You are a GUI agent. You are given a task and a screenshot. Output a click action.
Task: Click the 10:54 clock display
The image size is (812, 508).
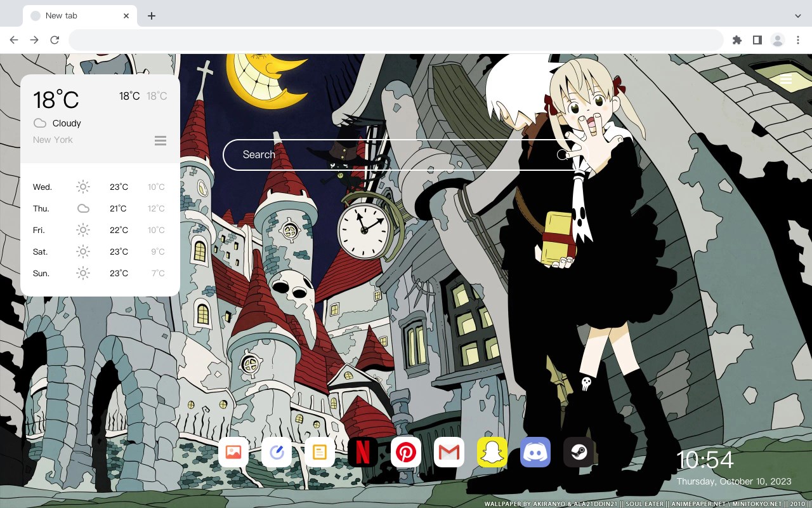(x=705, y=460)
